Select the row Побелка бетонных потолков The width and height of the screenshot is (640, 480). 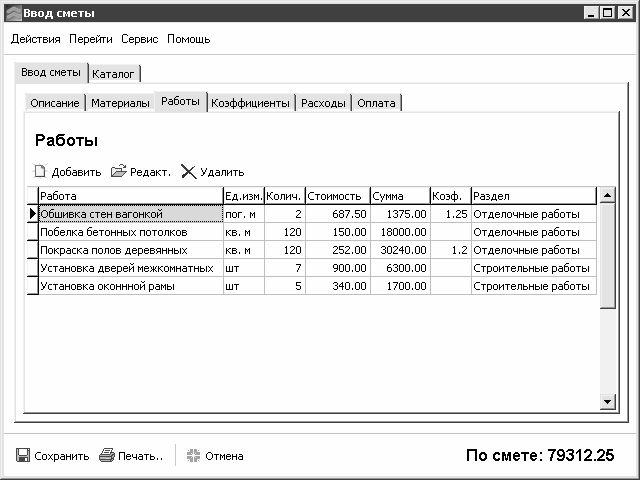click(x=130, y=232)
